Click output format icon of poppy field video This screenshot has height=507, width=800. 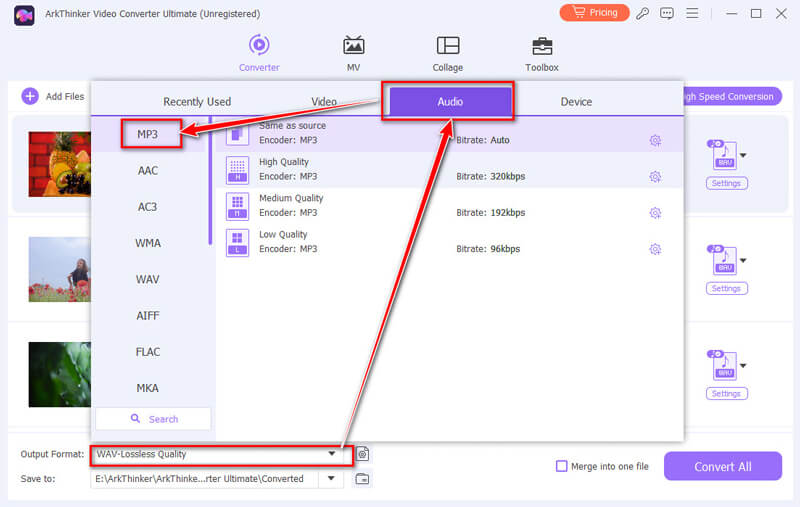(x=724, y=260)
